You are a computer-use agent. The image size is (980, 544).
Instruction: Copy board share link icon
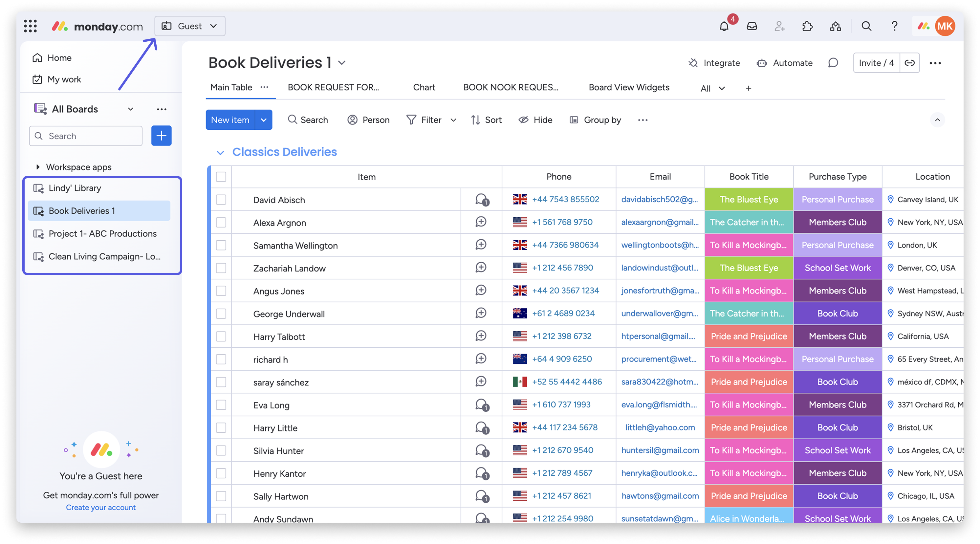(910, 63)
